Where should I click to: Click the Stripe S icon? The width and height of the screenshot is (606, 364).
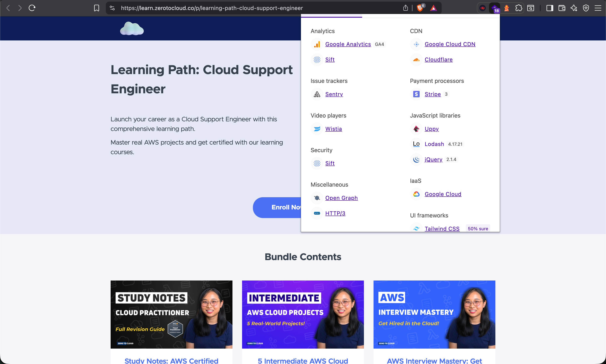pyautogui.click(x=416, y=94)
